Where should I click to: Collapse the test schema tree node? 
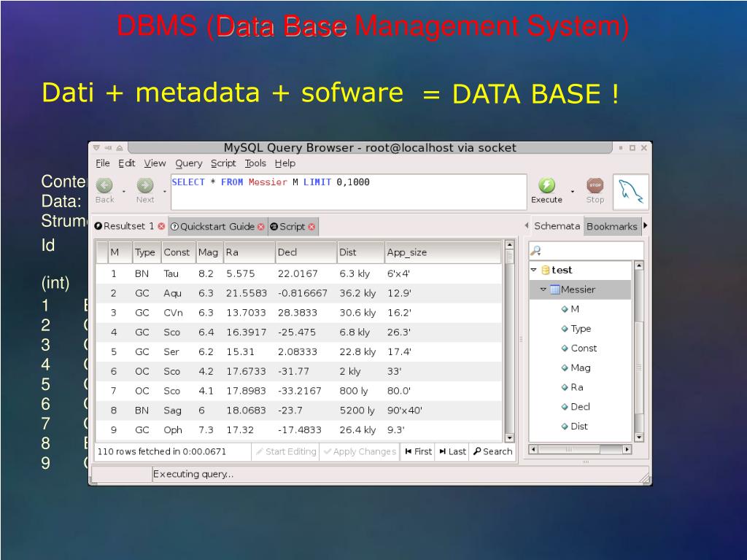tap(533, 270)
